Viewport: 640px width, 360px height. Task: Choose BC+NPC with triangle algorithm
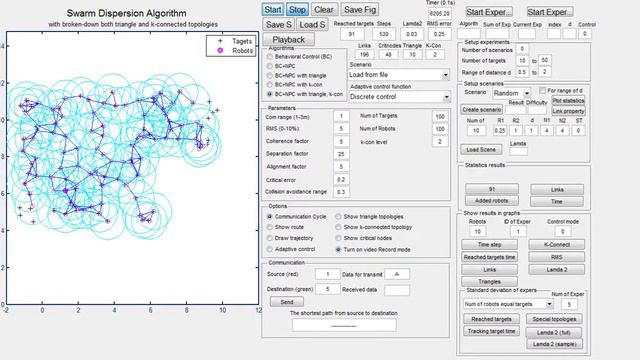(x=269, y=76)
